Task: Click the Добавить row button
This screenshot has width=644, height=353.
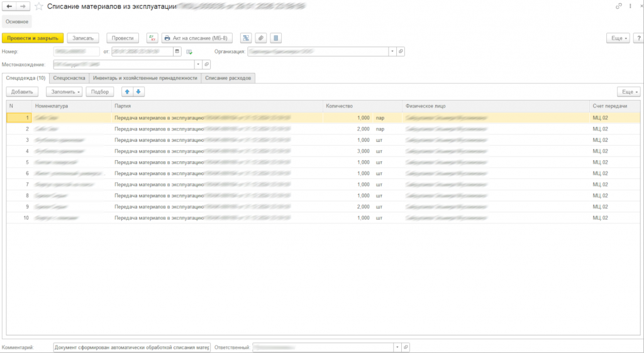Action: click(22, 92)
